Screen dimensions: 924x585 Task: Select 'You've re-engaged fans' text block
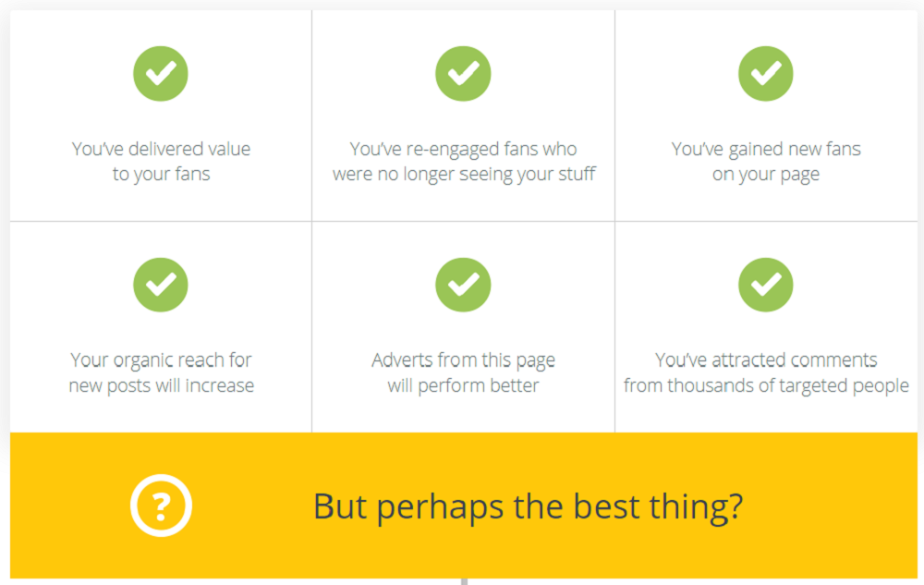click(x=463, y=161)
